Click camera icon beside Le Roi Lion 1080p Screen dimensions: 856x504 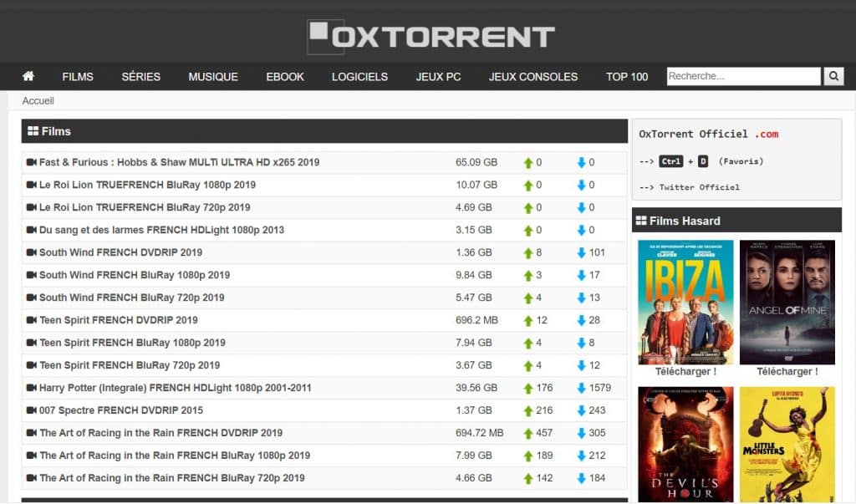[x=32, y=185]
